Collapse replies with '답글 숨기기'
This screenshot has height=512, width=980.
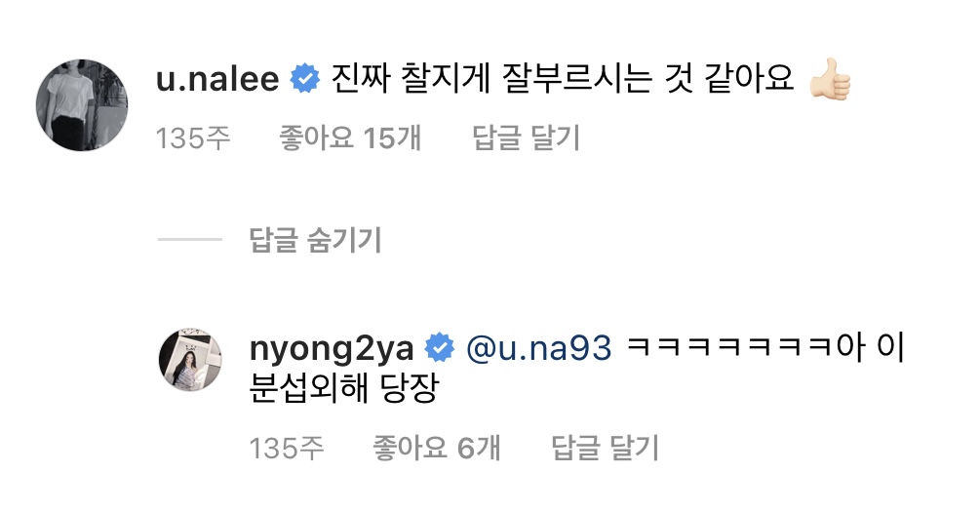[316, 240]
